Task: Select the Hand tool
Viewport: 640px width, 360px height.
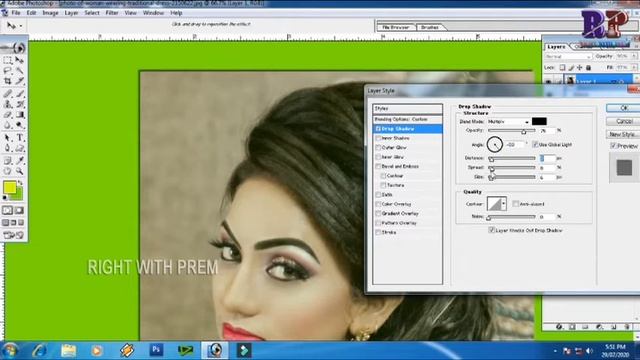Action: tap(7, 171)
